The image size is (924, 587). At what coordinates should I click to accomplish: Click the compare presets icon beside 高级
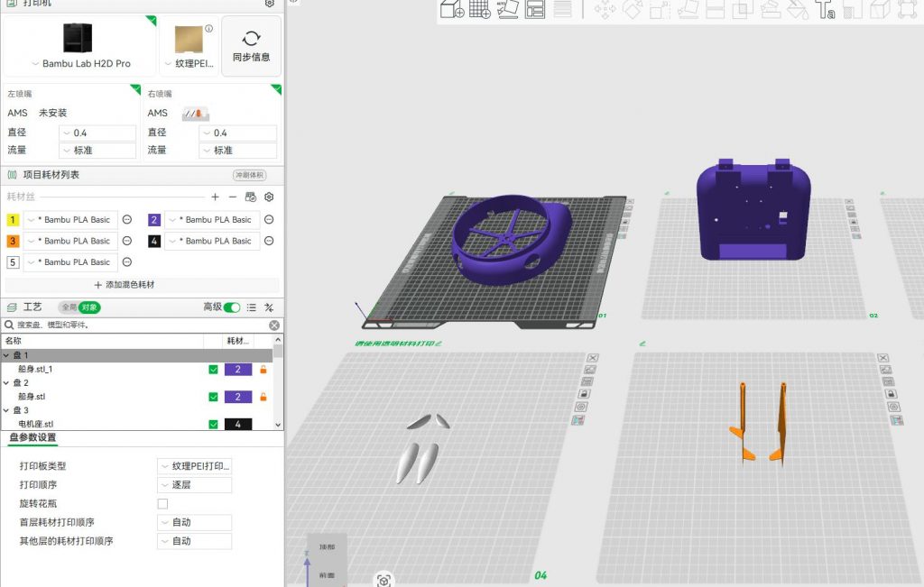pos(269,307)
